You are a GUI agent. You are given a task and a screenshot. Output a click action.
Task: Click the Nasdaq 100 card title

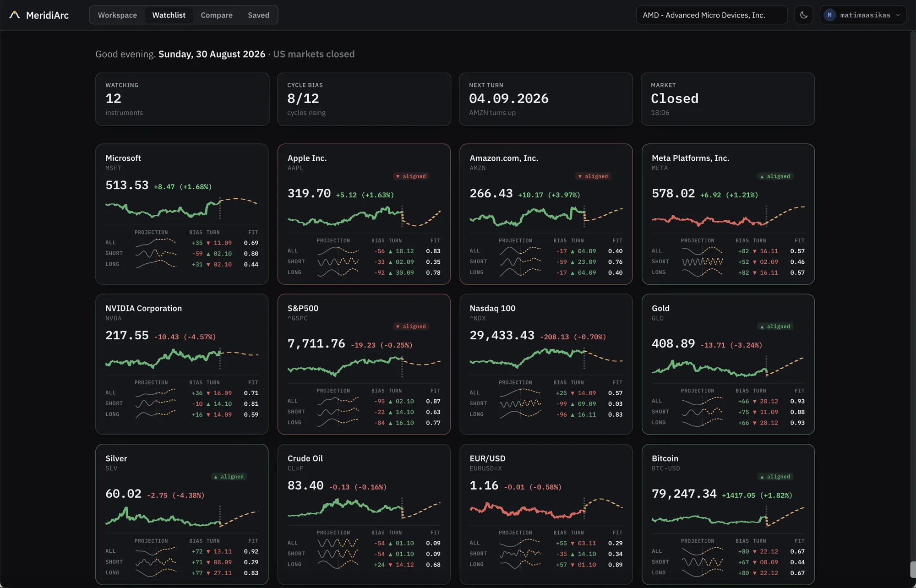tap(492, 308)
